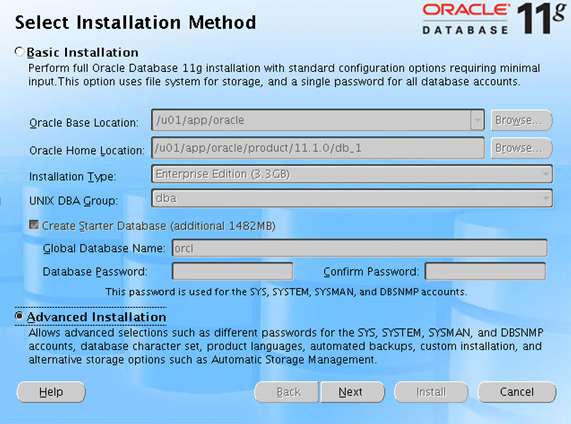Screen dimensions: 571x424
Task: Click the Oracle Database 11g logo
Action: (494, 19)
